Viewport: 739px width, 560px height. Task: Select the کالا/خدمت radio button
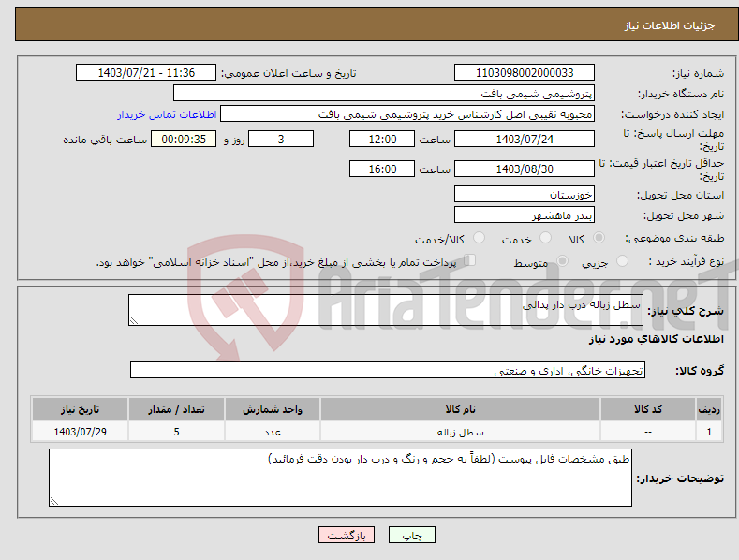[x=479, y=238]
